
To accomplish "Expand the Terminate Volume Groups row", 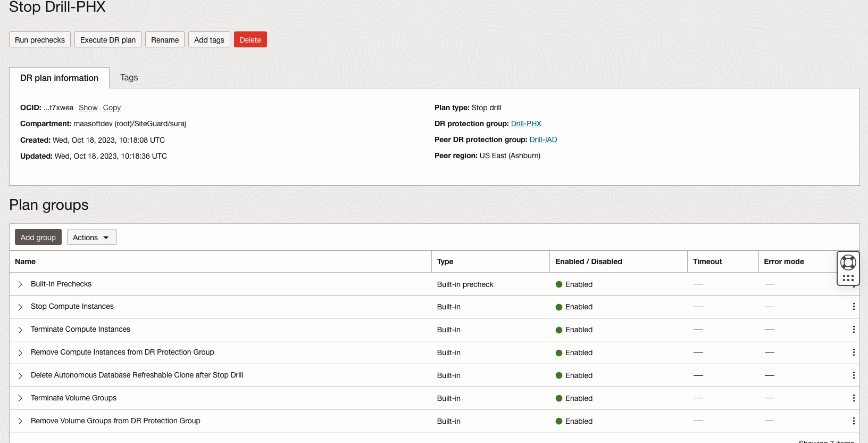I will [20, 398].
